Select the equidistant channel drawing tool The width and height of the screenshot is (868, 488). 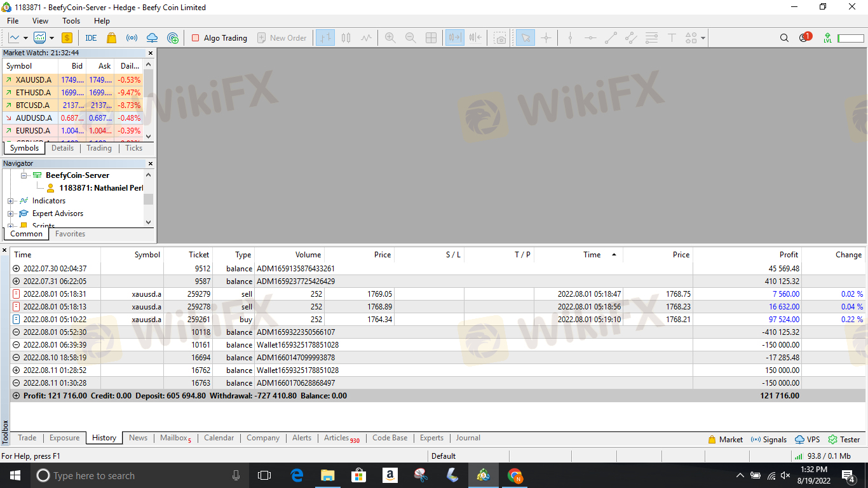click(631, 38)
